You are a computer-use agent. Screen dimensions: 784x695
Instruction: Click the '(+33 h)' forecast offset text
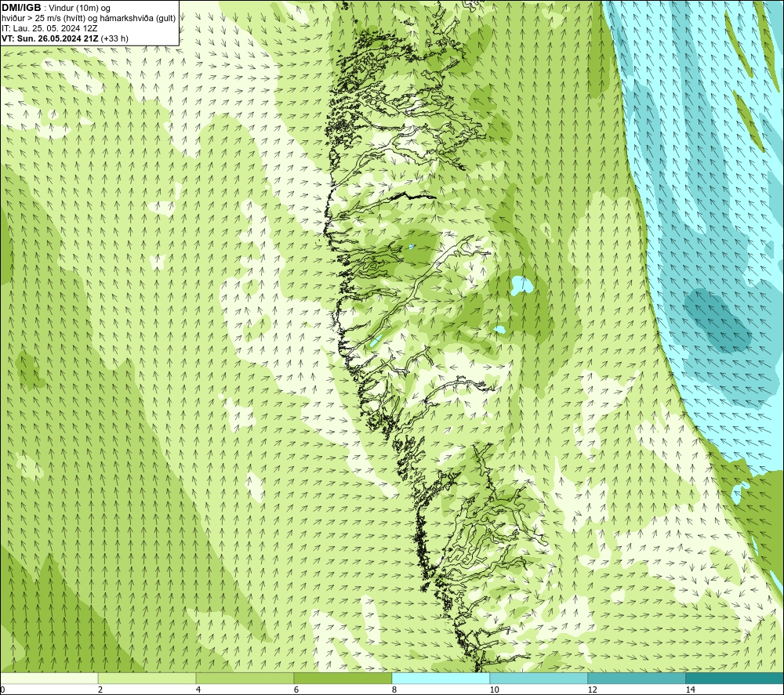click(114, 38)
